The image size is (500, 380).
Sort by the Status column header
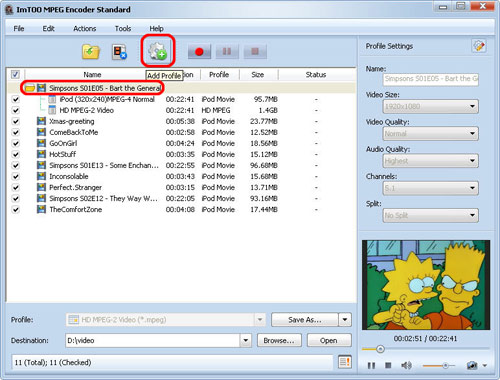point(316,75)
